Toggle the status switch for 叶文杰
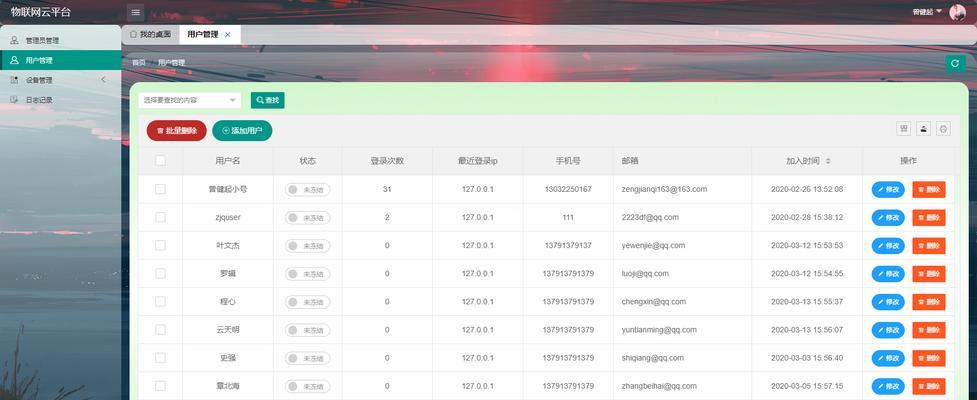Viewport: 977px width, 400px height. tap(308, 245)
